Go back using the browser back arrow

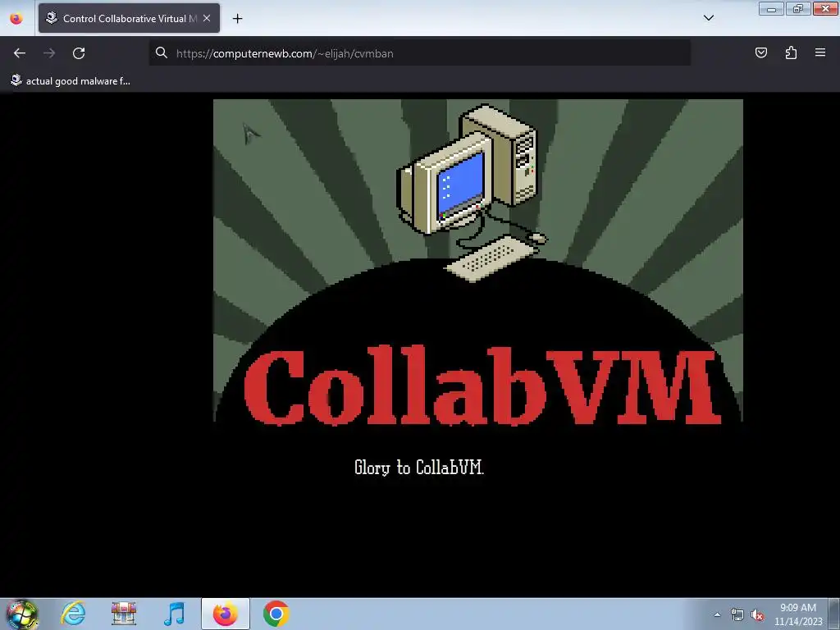20,53
